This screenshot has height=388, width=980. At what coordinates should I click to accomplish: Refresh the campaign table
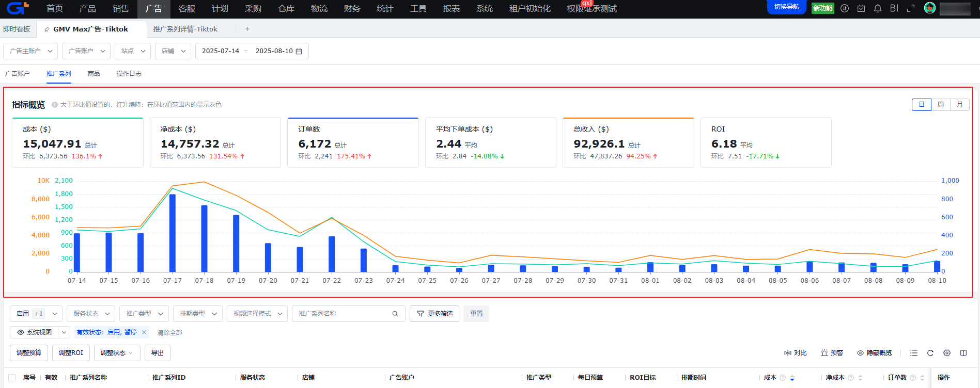point(930,353)
